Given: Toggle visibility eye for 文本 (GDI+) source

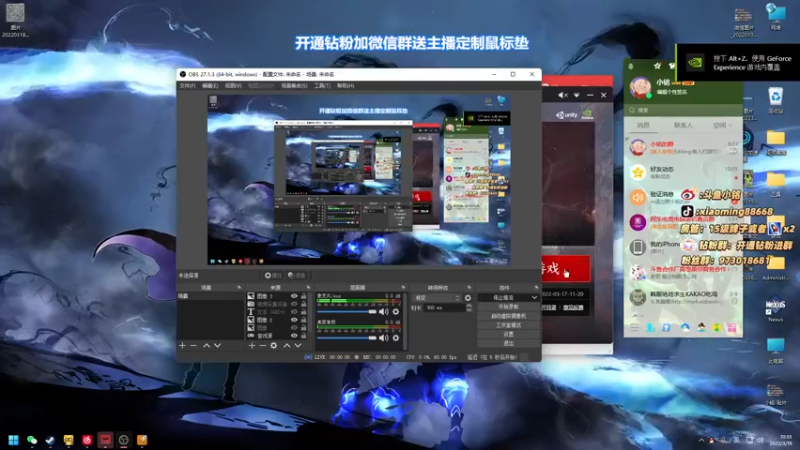Looking at the screenshot, I should point(294,312).
